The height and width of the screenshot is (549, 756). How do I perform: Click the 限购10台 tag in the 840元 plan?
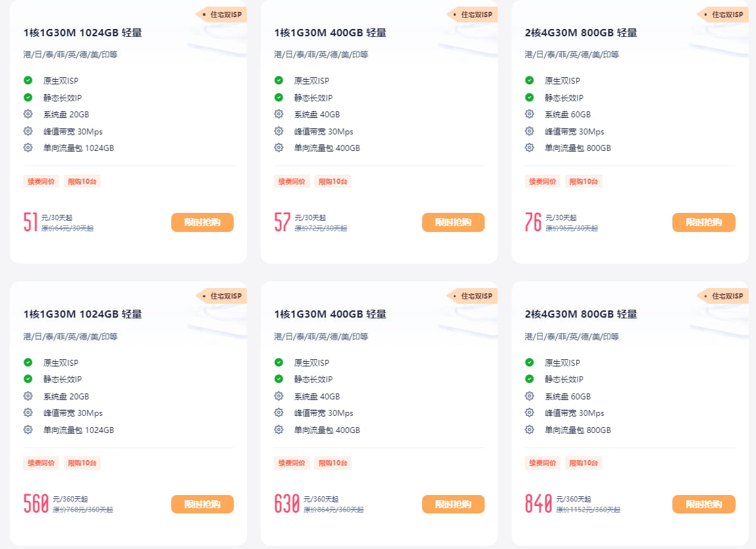(584, 463)
